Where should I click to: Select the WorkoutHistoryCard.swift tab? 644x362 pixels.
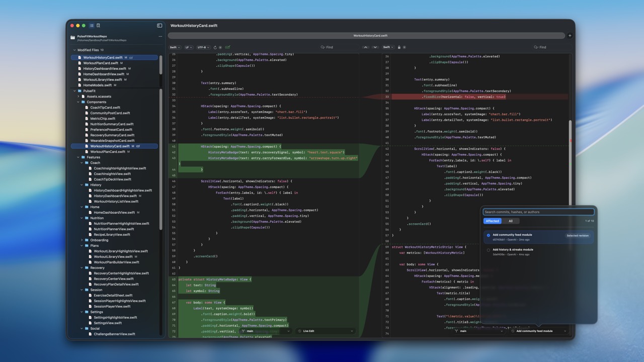coord(366,36)
